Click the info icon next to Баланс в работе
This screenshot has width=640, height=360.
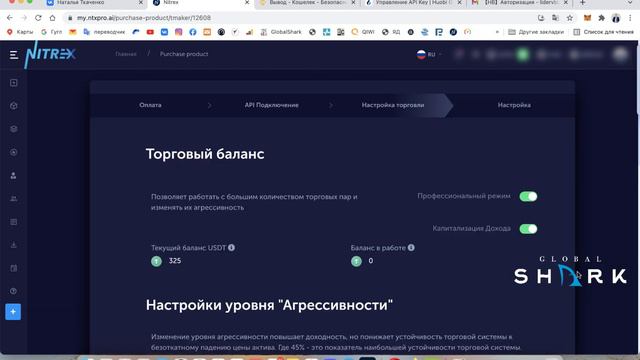coord(411,247)
